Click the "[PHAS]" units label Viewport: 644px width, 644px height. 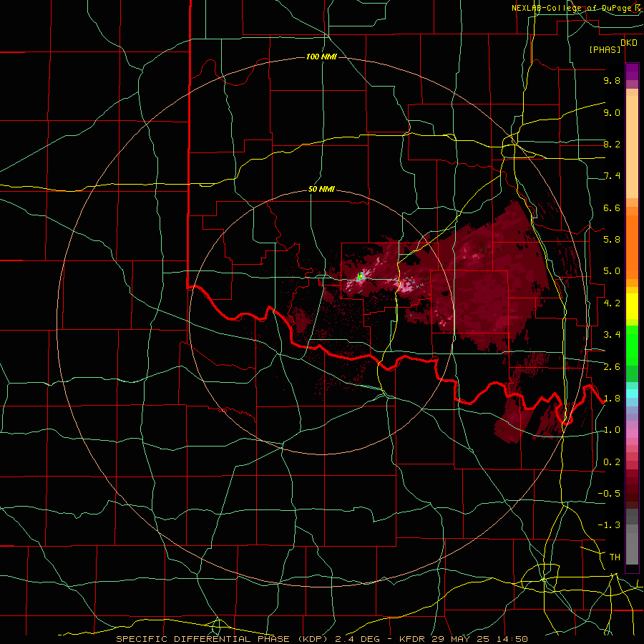coord(605,50)
